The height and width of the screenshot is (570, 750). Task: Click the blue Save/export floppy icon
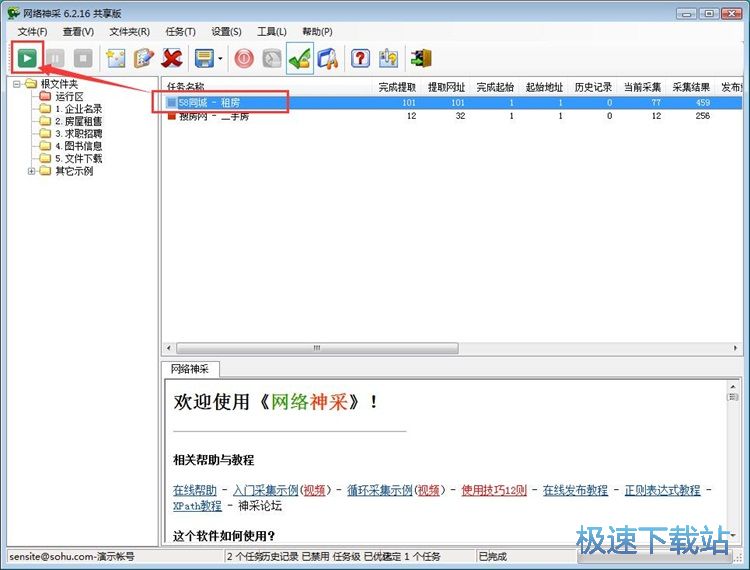(204, 58)
